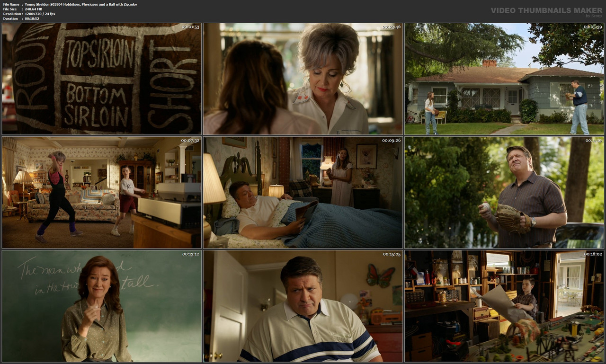Click the 00:15:05 timestamp
The width and height of the screenshot is (606, 364).
392,254
